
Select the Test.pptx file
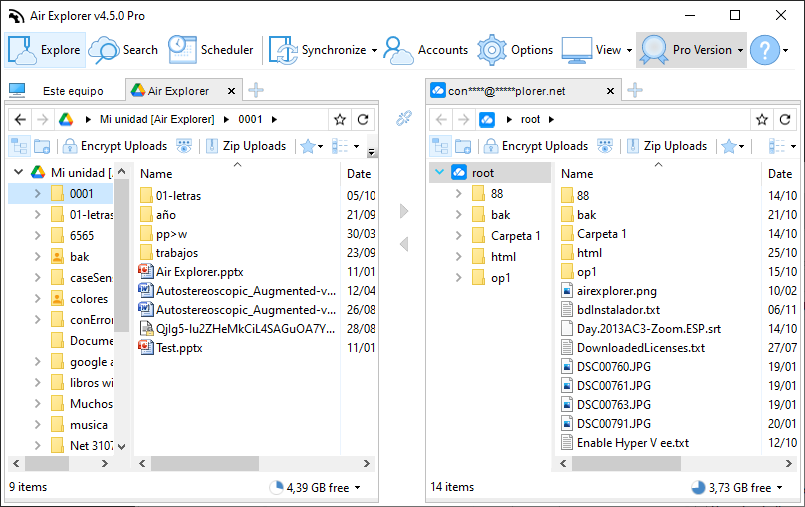tap(179, 348)
